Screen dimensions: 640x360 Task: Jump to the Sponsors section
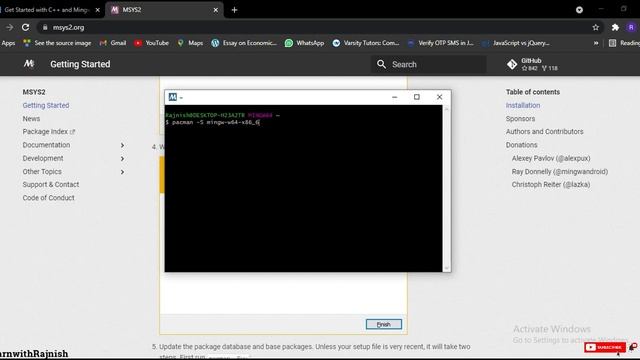pyautogui.click(x=520, y=119)
